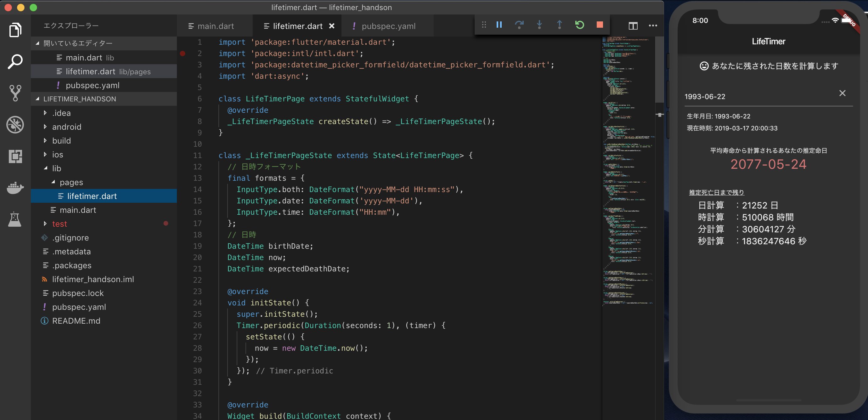Open the Source Control view

click(15, 93)
